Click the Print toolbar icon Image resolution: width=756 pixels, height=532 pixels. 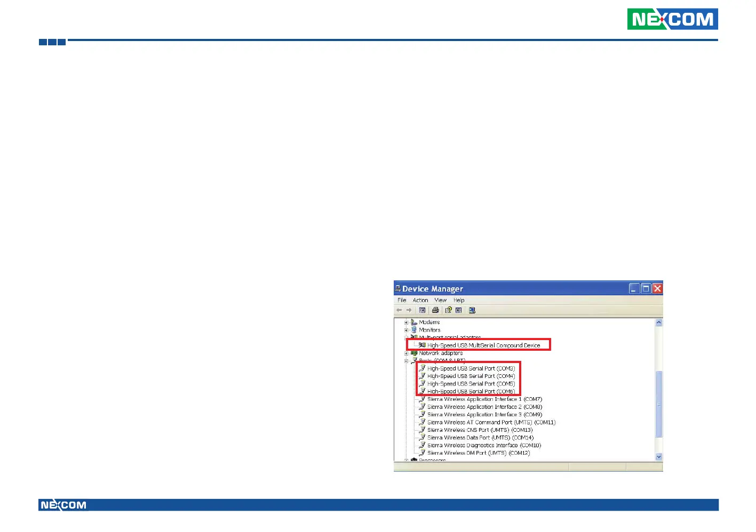click(x=435, y=310)
